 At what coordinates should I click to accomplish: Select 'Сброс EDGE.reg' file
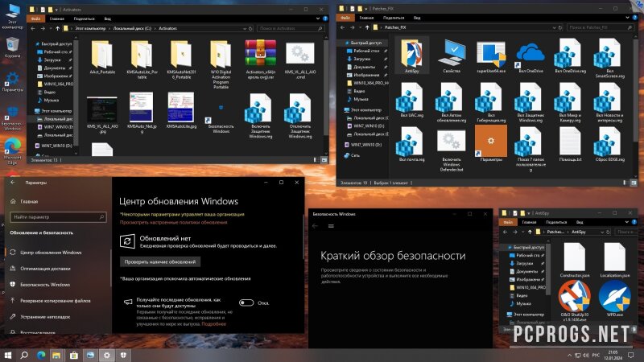[x=609, y=144]
